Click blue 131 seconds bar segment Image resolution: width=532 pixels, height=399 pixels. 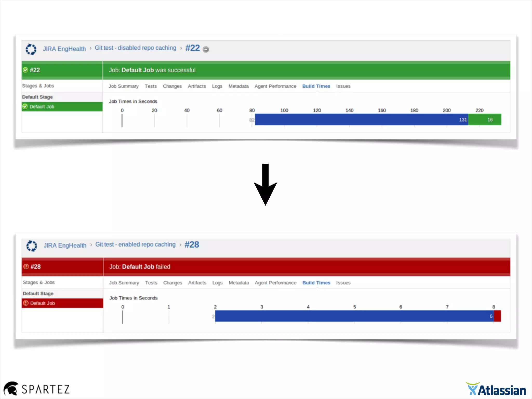(x=361, y=120)
